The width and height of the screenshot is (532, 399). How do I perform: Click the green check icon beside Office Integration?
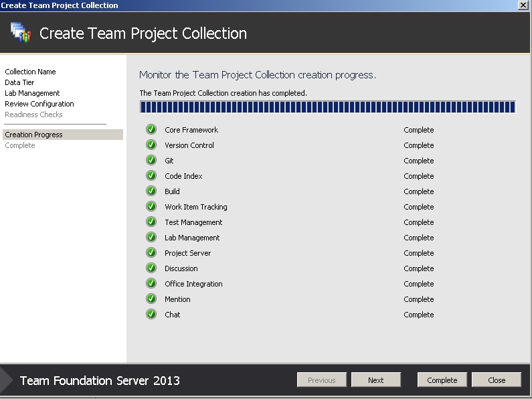(151, 283)
